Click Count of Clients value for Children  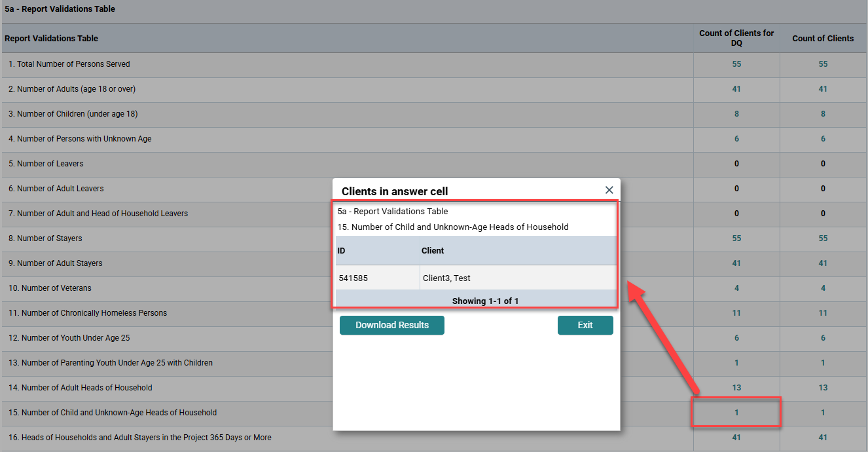823,114
